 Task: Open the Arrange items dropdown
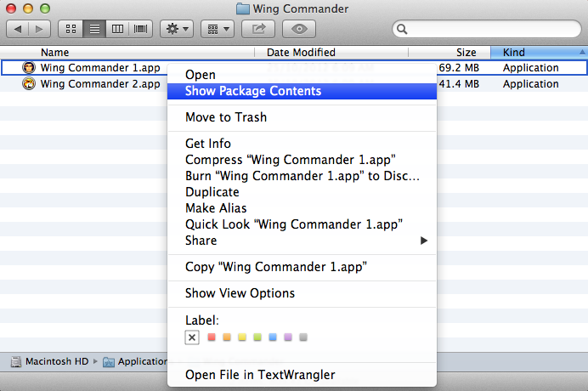(218, 29)
